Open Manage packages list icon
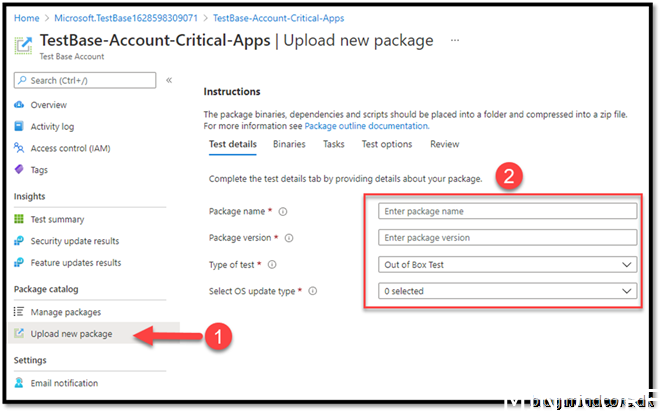This screenshot has height=412, width=661. pos(20,312)
